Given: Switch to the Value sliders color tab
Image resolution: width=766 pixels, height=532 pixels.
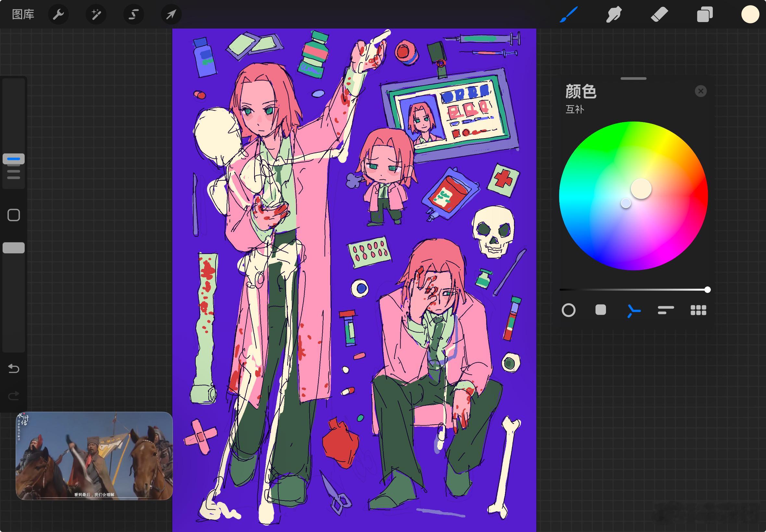Looking at the screenshot, I should (x=666, y=310).
